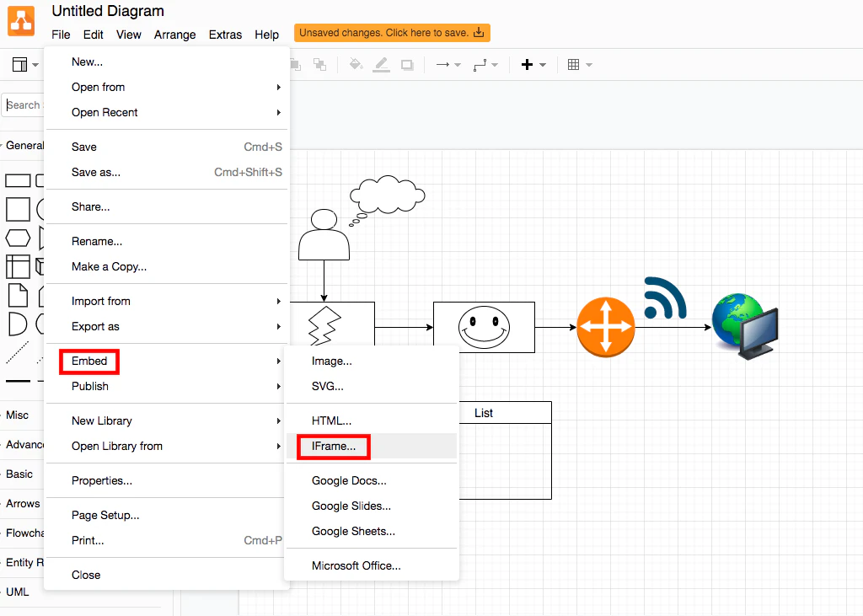Choose Microsoft Office... embed option
This screenshot has width=863, height=616.
tap(372, 566)
